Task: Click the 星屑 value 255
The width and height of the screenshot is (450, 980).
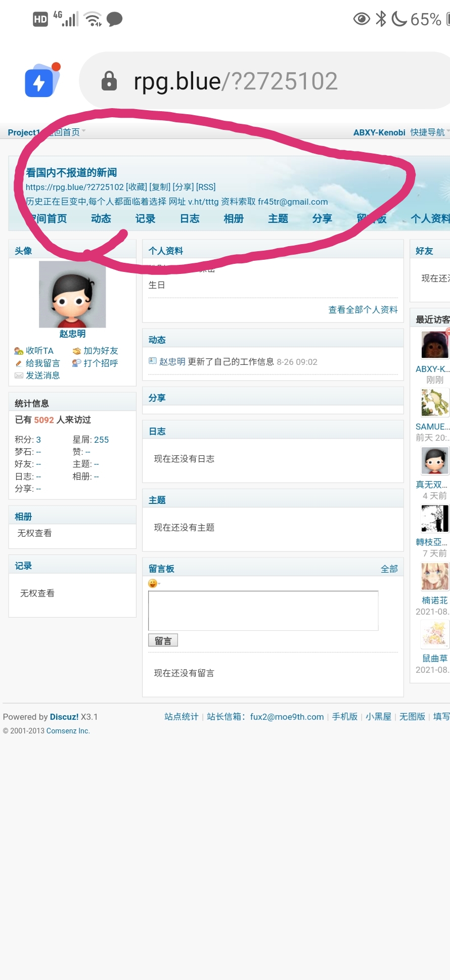Action: click(101, 440)
